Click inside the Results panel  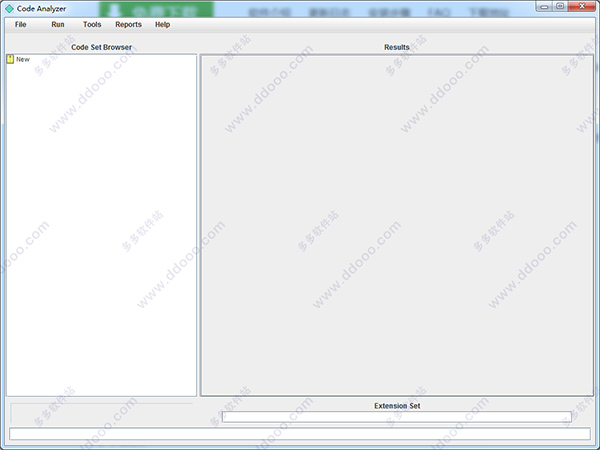pos(397,225)
